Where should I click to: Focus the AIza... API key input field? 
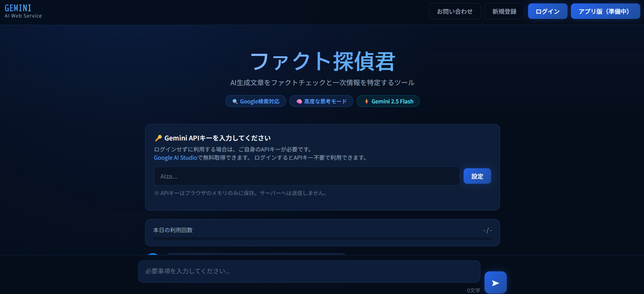307,176
